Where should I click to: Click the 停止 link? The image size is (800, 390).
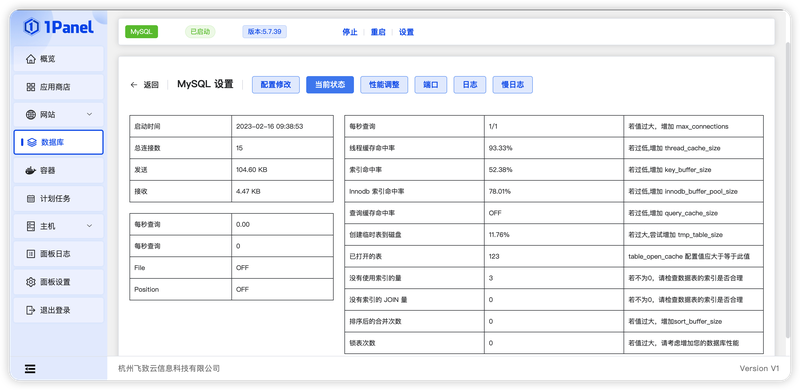tap(349, 32)
